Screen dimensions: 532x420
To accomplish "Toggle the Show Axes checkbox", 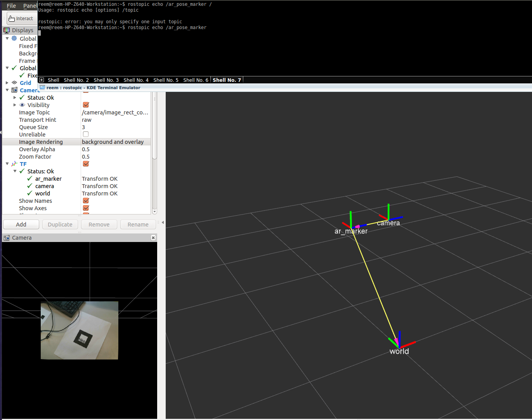I will point(86,208).
